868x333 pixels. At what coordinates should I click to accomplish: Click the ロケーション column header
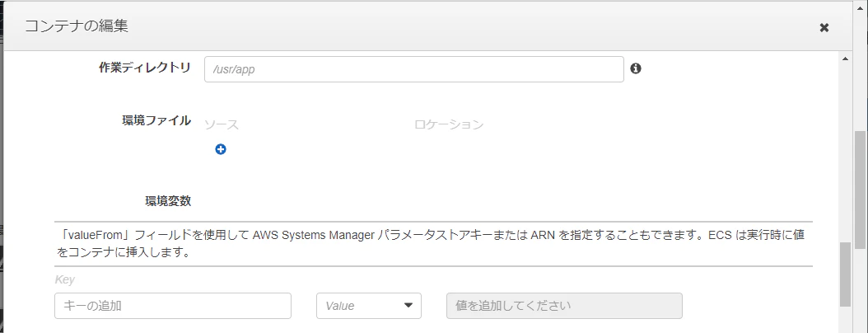pos(449,124)
